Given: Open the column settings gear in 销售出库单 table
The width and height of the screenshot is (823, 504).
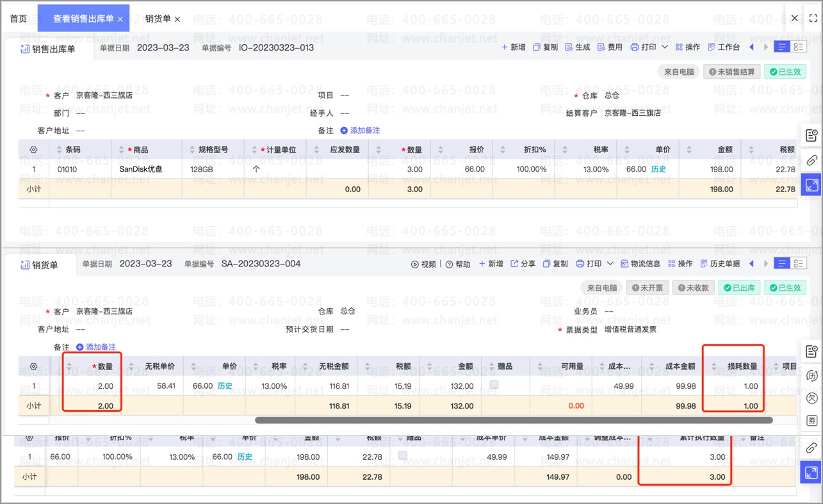Looking at the screenshot, I should 34,150.
